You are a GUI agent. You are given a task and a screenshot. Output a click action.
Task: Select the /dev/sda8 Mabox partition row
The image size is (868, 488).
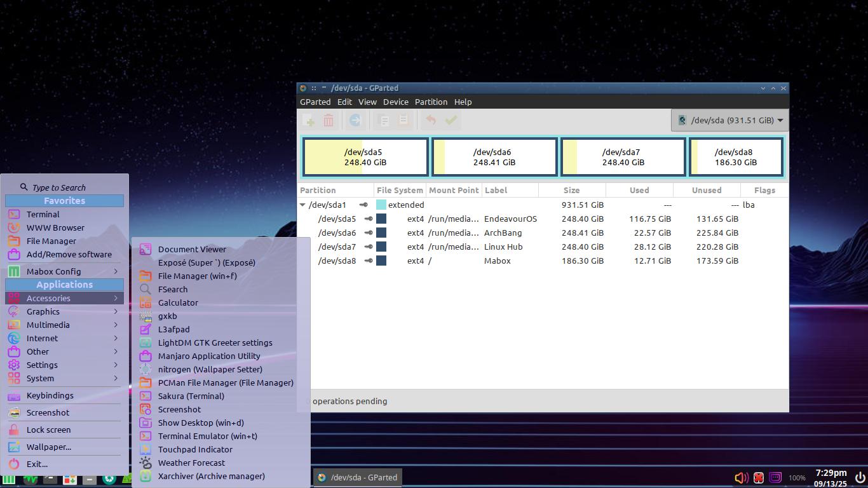(x=497, y=261)
